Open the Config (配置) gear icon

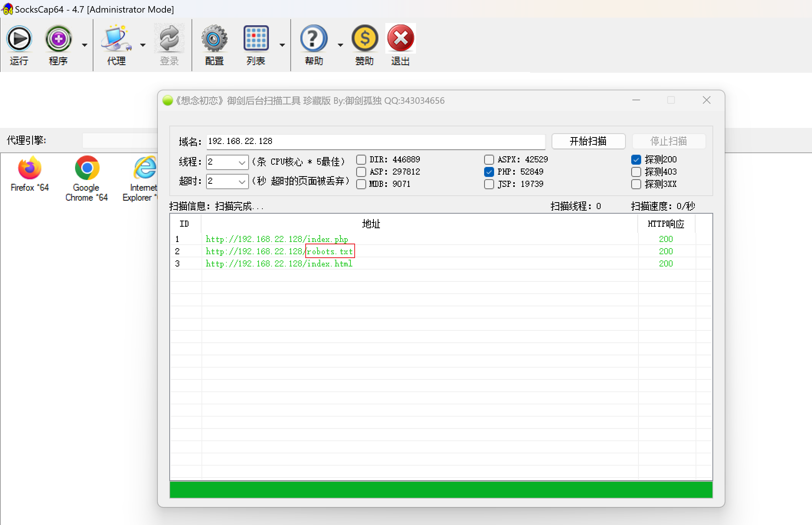(214, 39)
